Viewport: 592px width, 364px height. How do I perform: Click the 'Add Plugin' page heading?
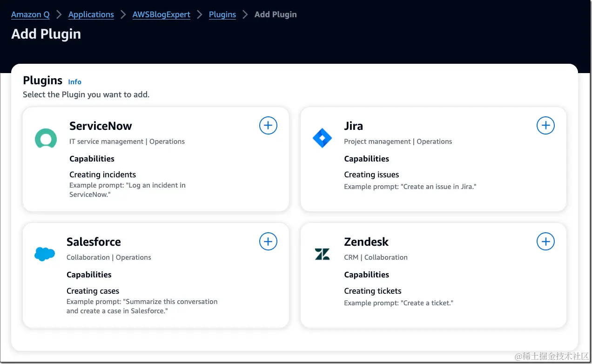(46, 34)
